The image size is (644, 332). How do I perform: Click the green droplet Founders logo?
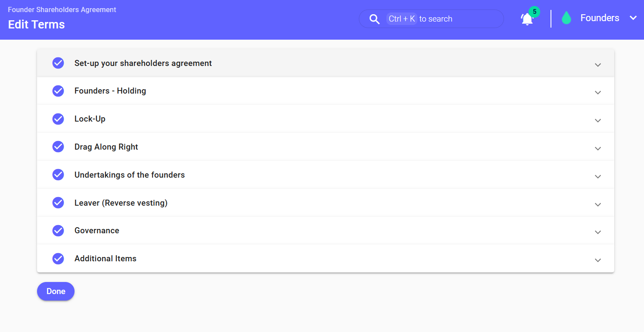point(566,18)
